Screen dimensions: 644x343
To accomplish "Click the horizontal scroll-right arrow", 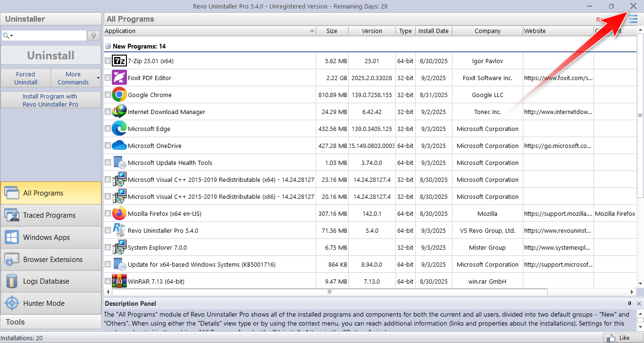I will [632, 292].
